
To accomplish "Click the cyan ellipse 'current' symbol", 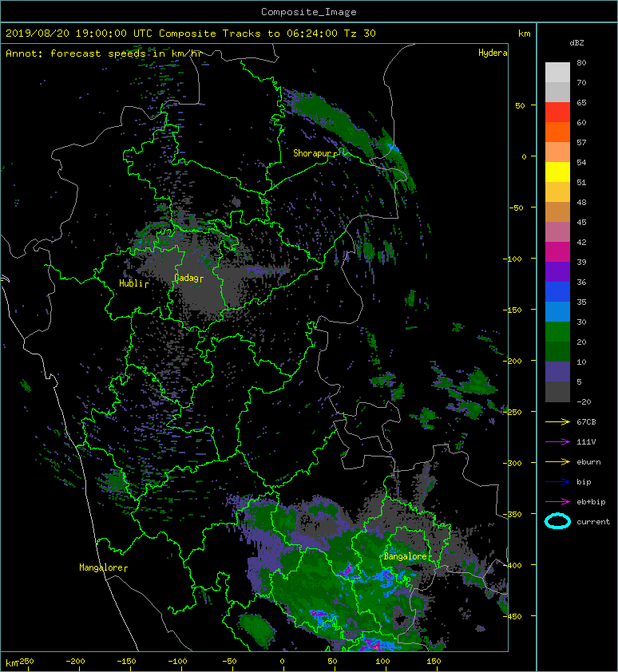I will (557, 521).
